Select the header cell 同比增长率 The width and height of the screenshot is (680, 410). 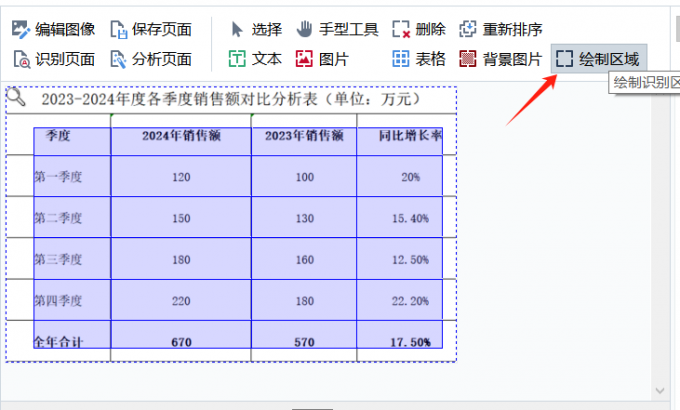(400, 141)
